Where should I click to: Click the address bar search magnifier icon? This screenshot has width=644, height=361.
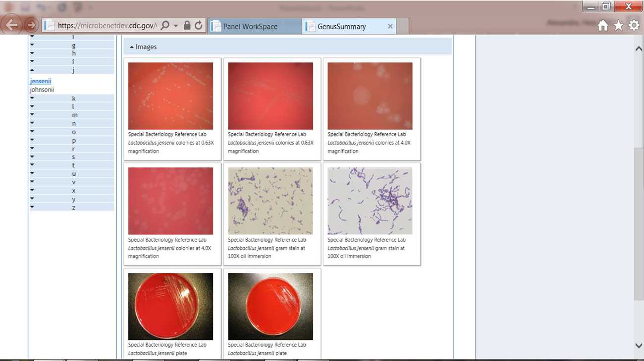click(x=165, y=26)
